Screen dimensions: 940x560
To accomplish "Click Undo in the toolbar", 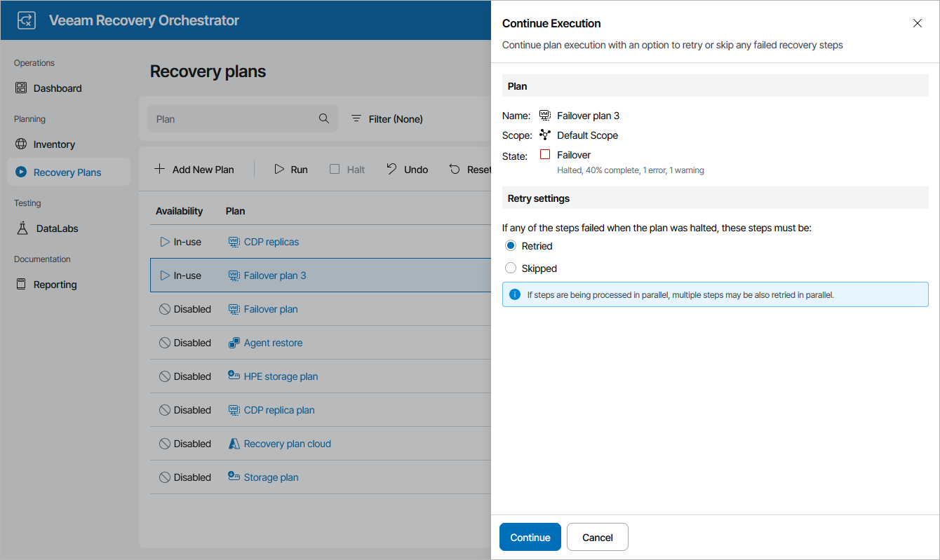I will [407, 169].
